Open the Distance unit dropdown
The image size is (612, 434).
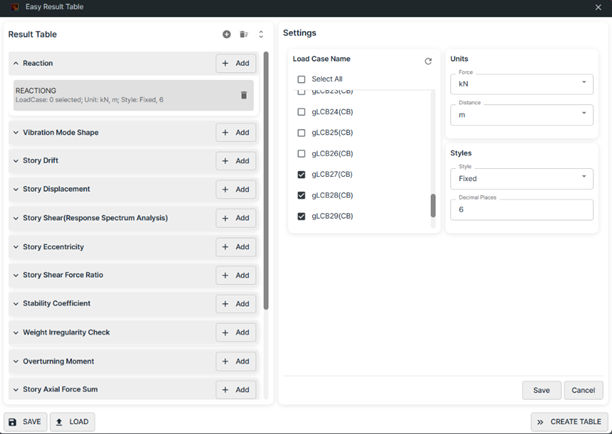point(521,114)
